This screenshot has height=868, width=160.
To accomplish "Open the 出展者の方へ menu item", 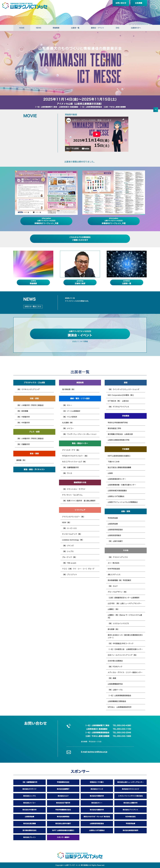I will tap(136, 28).
